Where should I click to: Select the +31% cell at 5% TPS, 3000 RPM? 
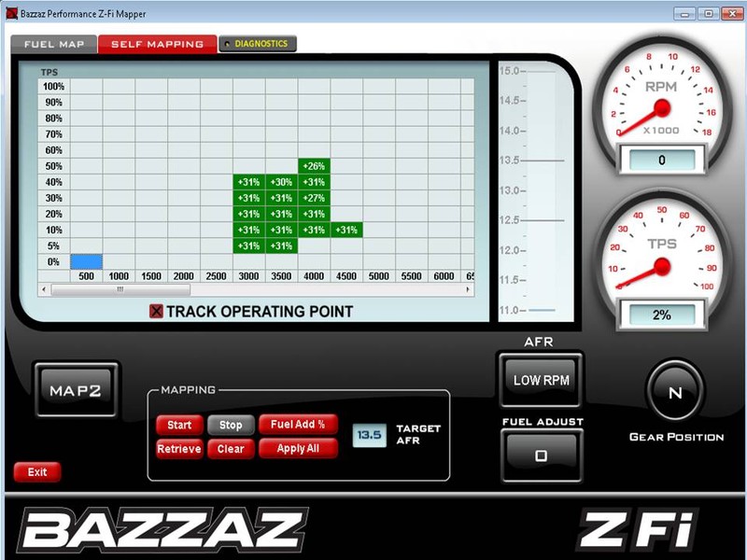tap(248, 245)
